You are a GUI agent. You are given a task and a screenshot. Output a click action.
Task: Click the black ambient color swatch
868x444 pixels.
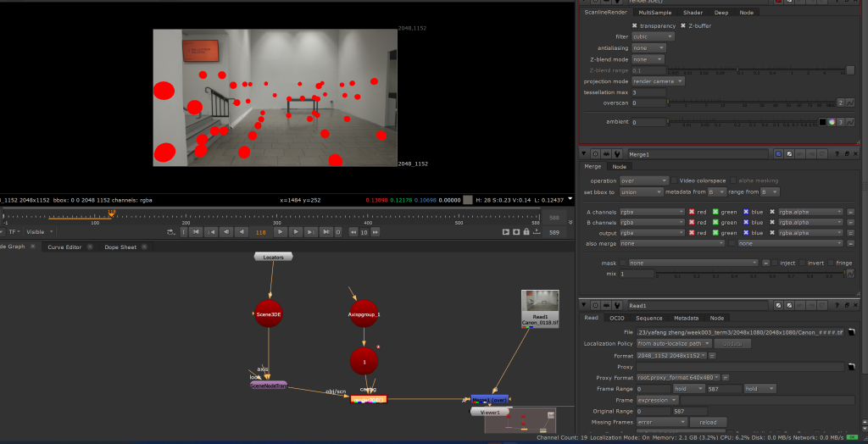822,122
